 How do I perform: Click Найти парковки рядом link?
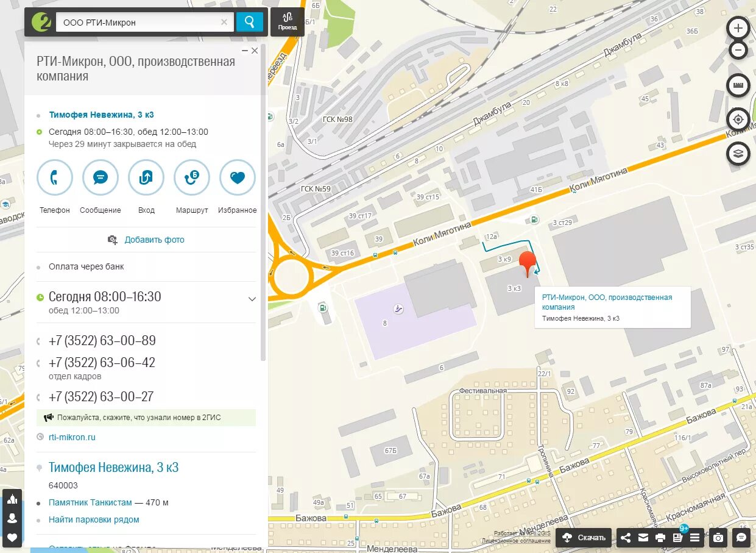click(x=94, y=519)
